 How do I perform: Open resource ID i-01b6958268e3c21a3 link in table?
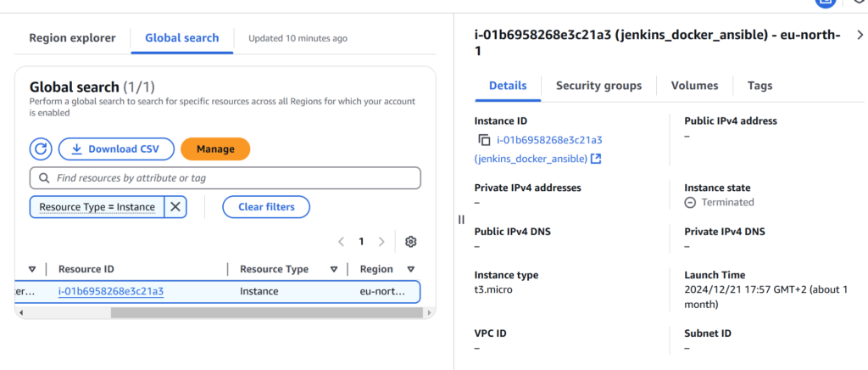(x=111, y=292)
